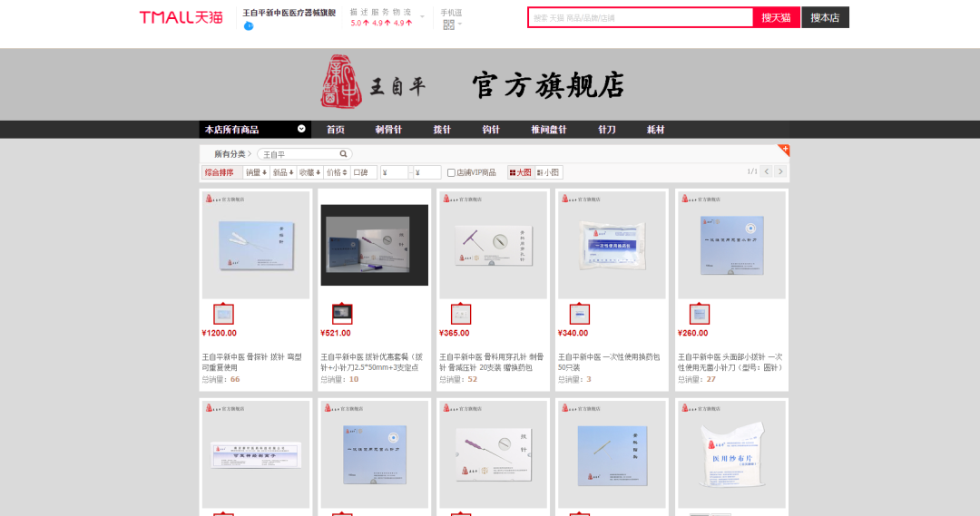
Task: Expand the store ratings dropdown arrow
Action: coord(423,17)
